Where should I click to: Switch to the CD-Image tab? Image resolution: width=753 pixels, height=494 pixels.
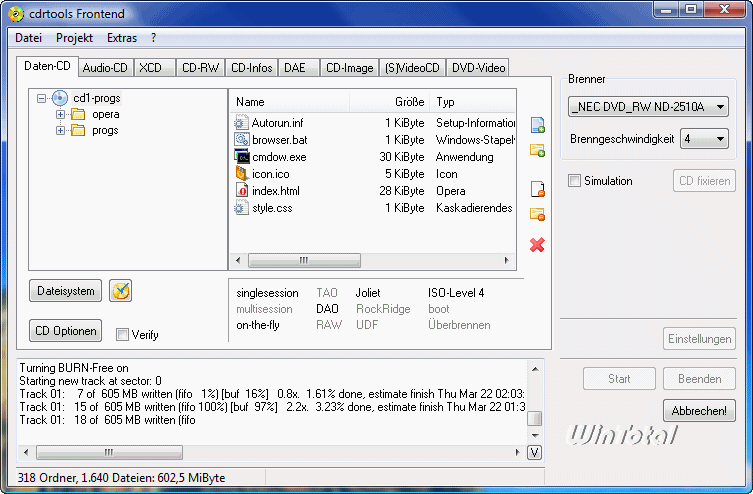coord(350,68)
